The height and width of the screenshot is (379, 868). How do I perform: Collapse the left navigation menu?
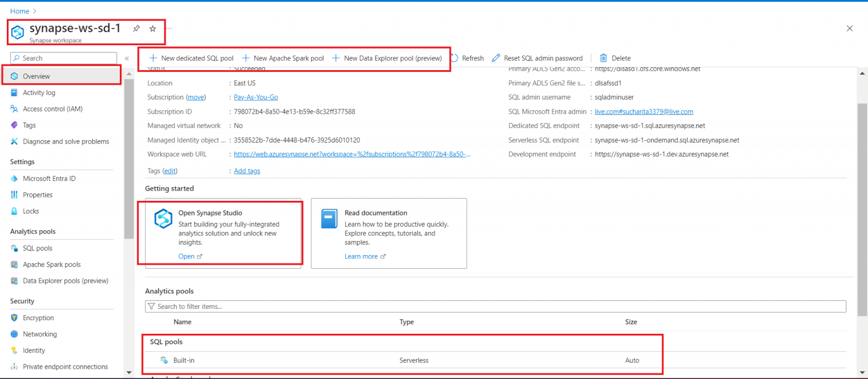[127, 58]
